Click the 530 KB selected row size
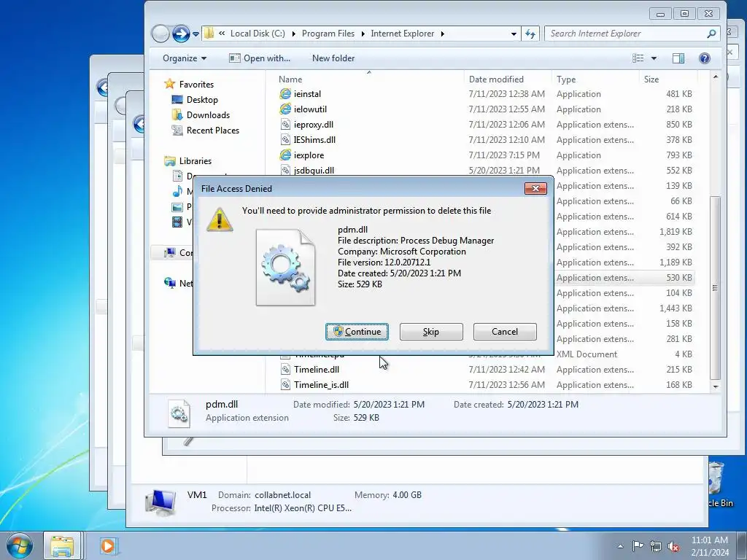The image size is (747, 560). [x=679, y=278]
